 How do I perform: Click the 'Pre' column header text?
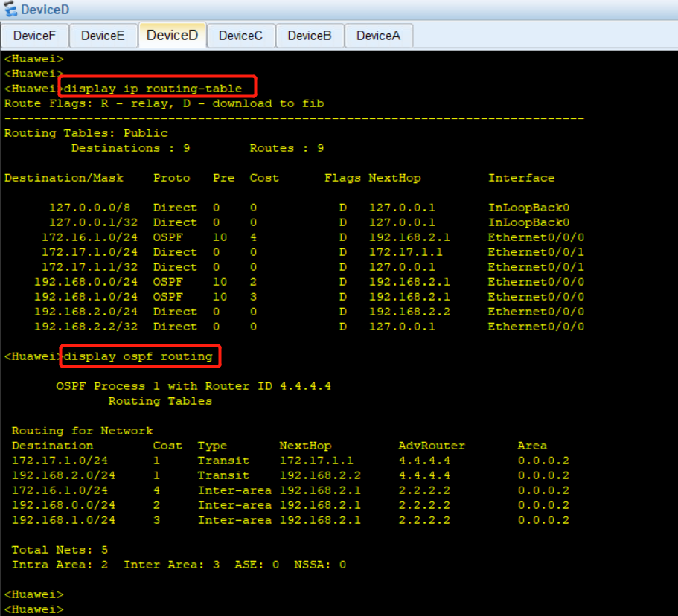click(223, 178)
